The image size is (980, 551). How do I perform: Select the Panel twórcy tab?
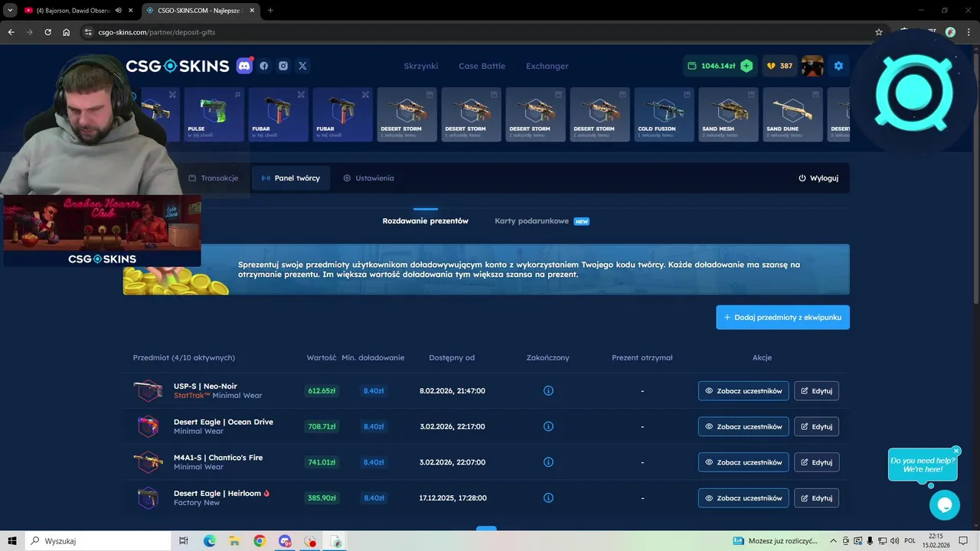pyautogui.click(x=291, y=178)
